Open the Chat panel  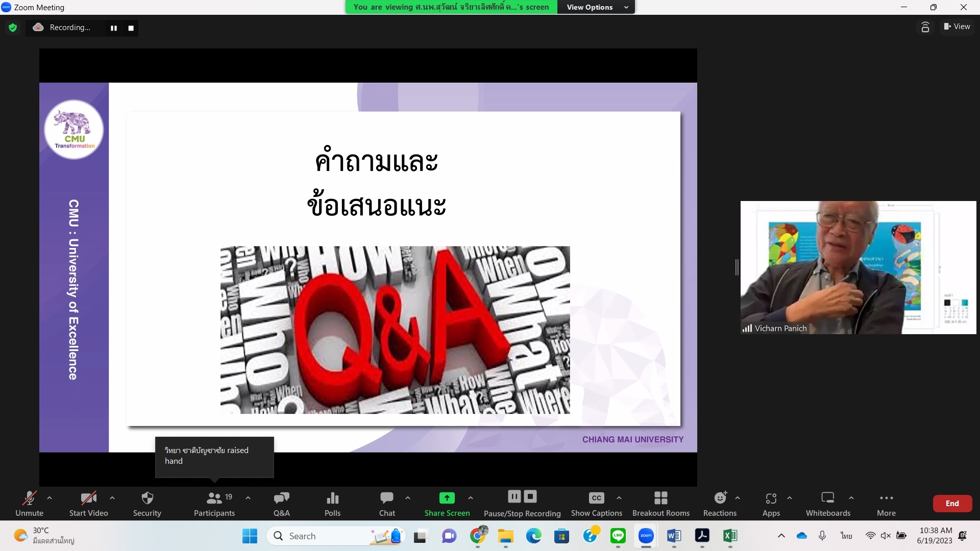point(387,504)
